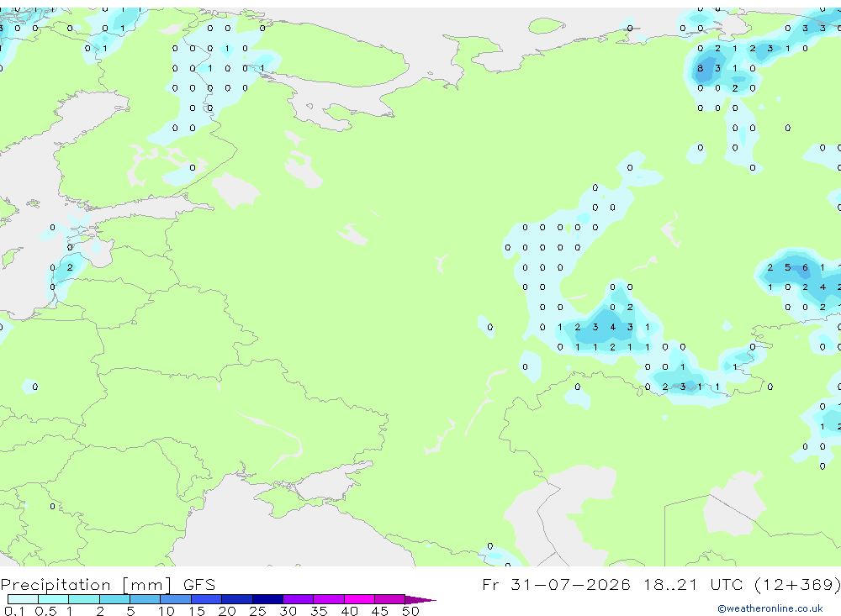841x616 pixels.
Task: Click the navy swatch between 25 and 30
Action: click(x=267, y=599)
